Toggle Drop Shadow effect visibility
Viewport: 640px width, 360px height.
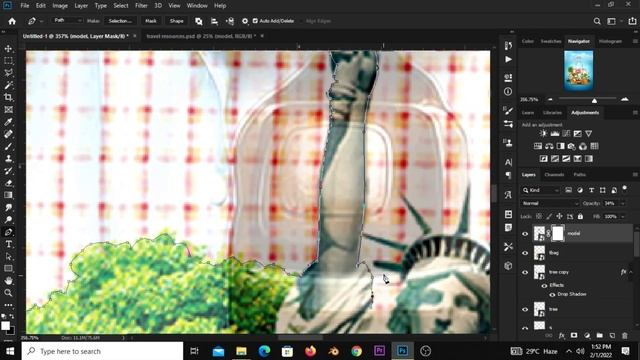552,294
